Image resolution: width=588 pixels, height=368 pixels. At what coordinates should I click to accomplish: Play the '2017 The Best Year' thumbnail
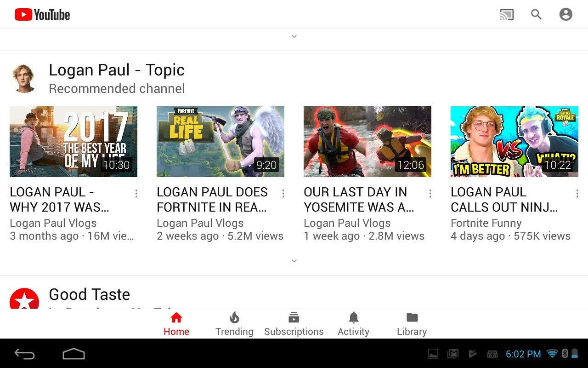coord(73,142)
